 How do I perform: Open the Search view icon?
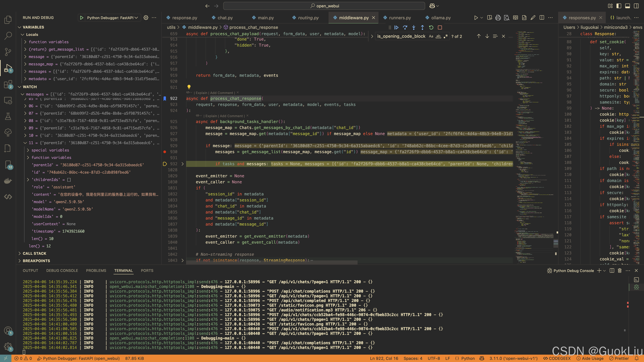[x=8, y=36]
